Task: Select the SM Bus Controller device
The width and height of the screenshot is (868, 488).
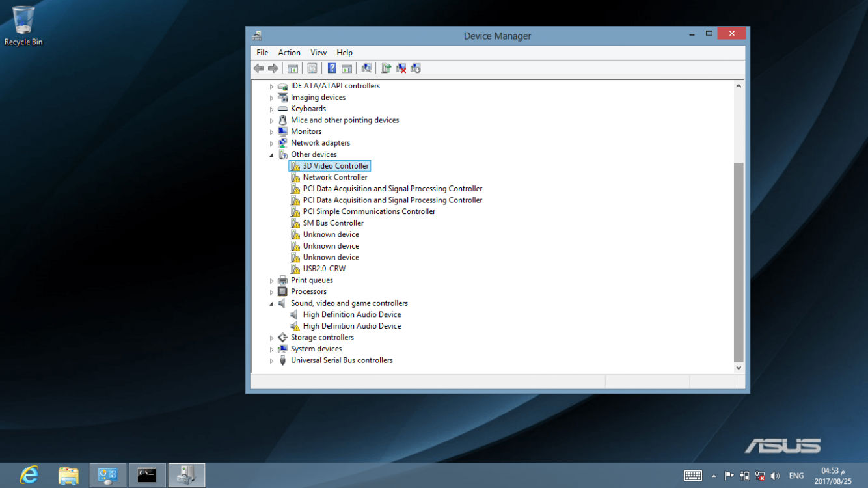Action: pos(333,223)
